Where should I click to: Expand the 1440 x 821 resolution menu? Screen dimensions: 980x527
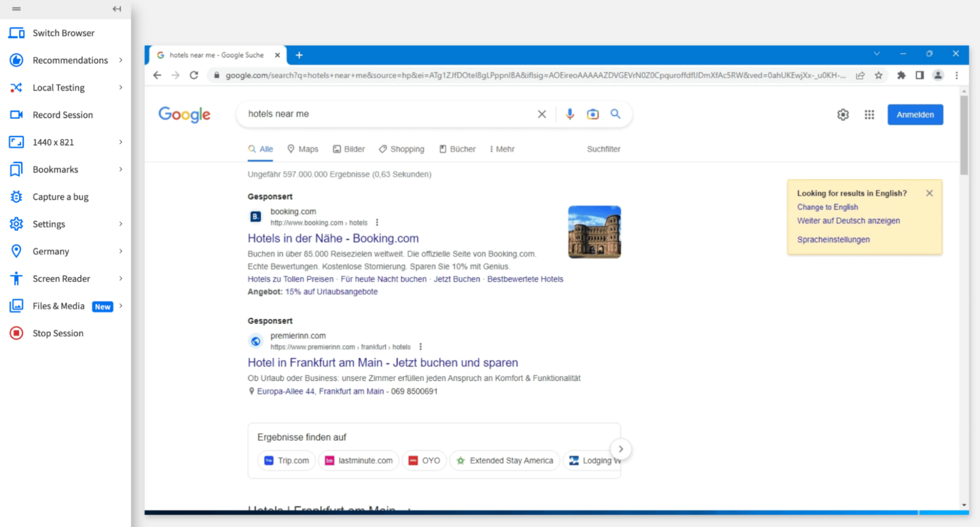(x=55, y=142)
